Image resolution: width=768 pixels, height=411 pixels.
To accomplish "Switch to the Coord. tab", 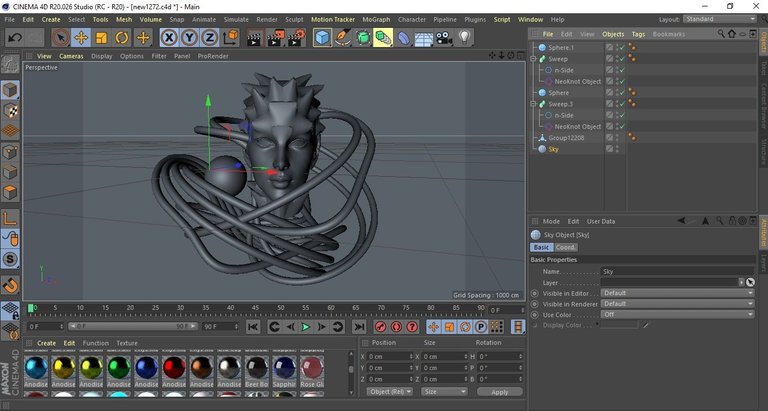I will click(x=566, y=247).
